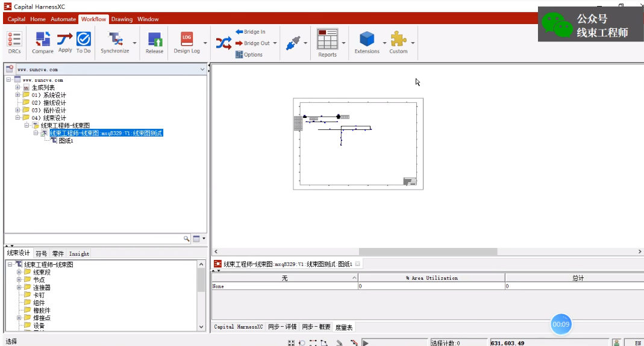Viewport: 644px width, 346px height.
Task: Open the Design Log
Action: click(x=187, y=43)
